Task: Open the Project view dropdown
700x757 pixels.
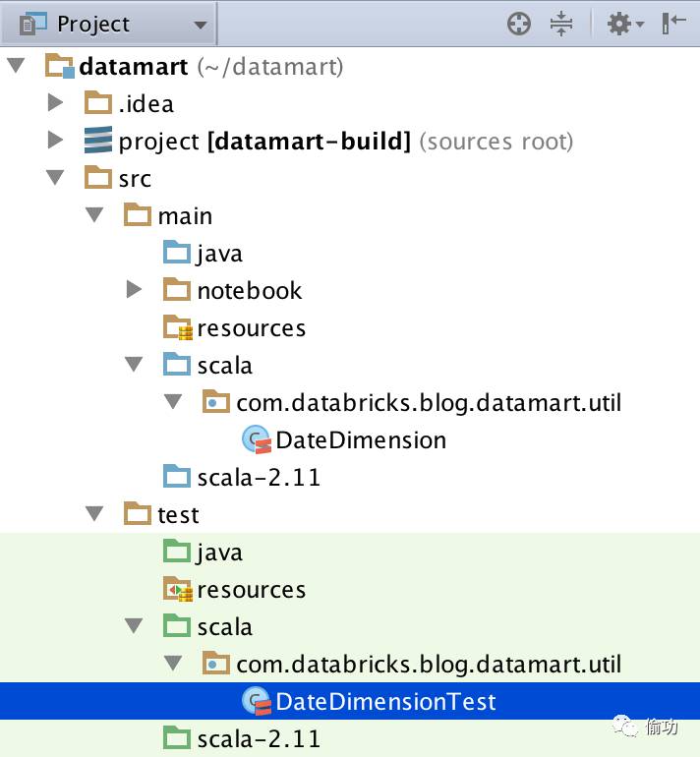Action: (113, 24)
